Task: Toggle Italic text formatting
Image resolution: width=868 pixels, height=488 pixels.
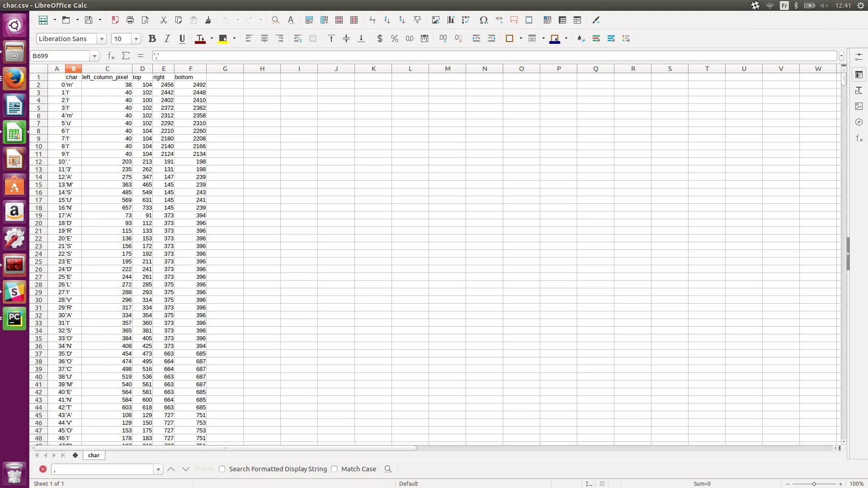Action: pyautogui.click(x=167, y=38)
